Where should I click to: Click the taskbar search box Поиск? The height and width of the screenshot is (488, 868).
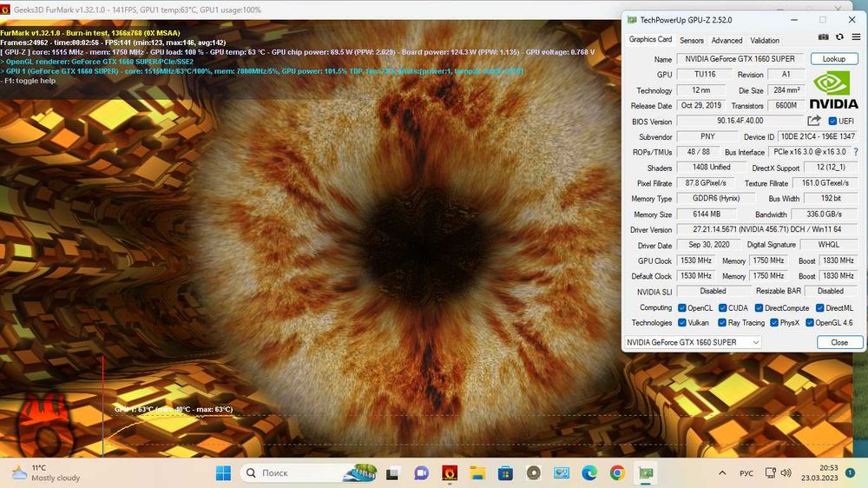[310, 473]
